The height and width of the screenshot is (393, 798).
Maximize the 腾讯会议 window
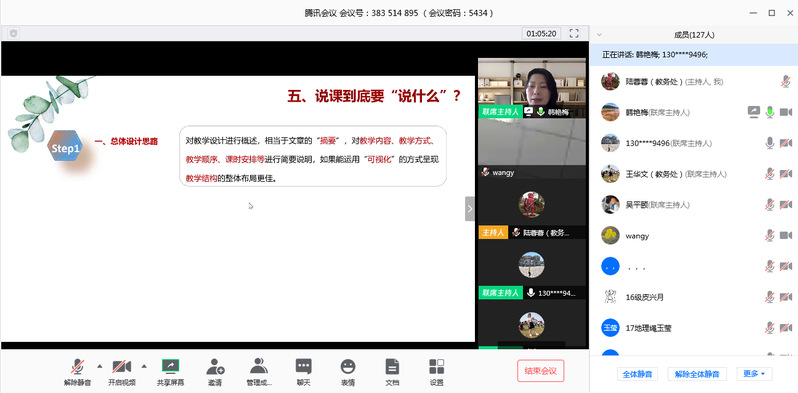point(772,13)
